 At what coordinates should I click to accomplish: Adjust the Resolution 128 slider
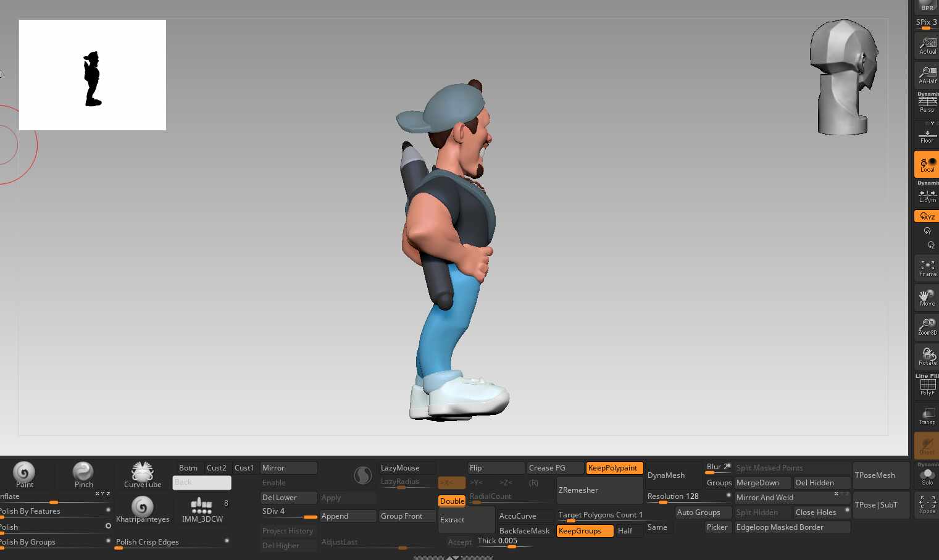click(688, 498)
